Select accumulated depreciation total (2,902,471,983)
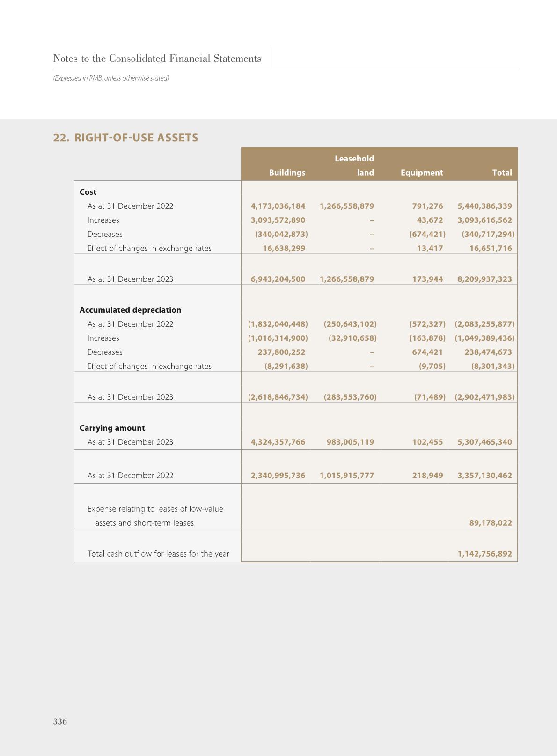 [484, 397]
